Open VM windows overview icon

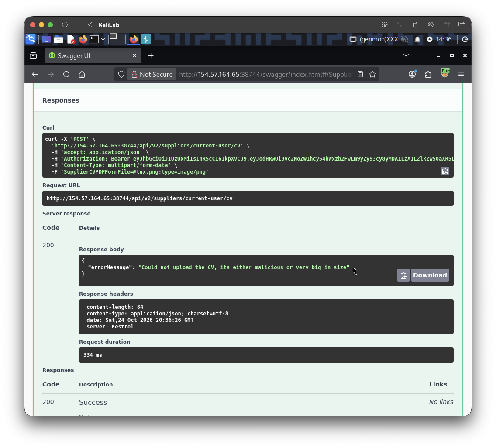click(462, 25)
